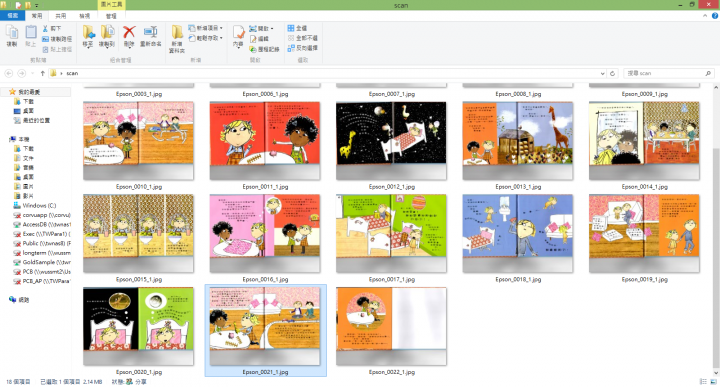The height and width of the screenshot is (387, 720).
Task: Click Paste shortcut (貼上捷徑) in the ribbon
Action: [57, 49]
